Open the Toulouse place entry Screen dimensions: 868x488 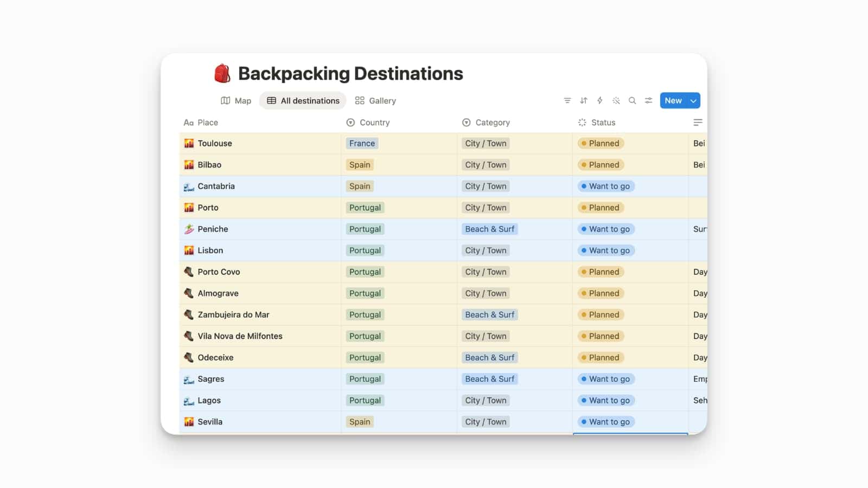coord(215,144)
